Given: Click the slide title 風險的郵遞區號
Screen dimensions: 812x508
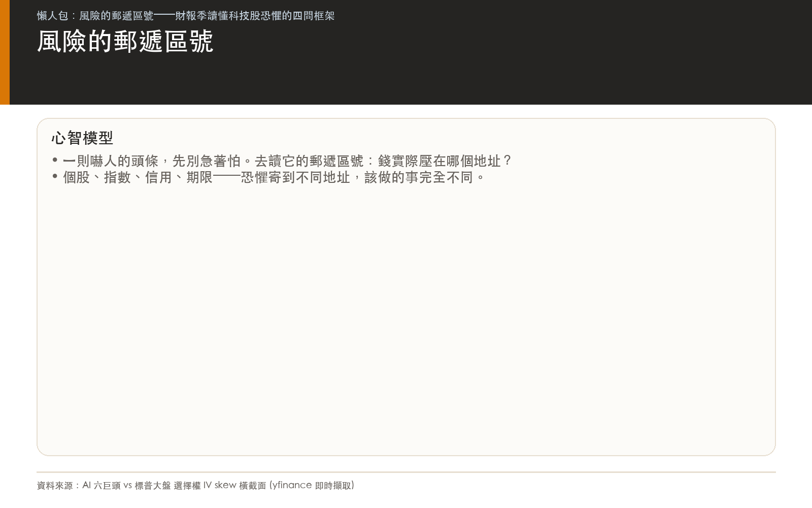Looking at the screenshot, I should coord(125,42).
